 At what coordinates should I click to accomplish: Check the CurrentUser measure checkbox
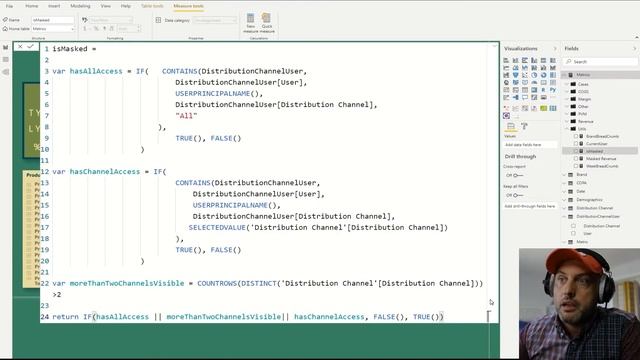576,144
